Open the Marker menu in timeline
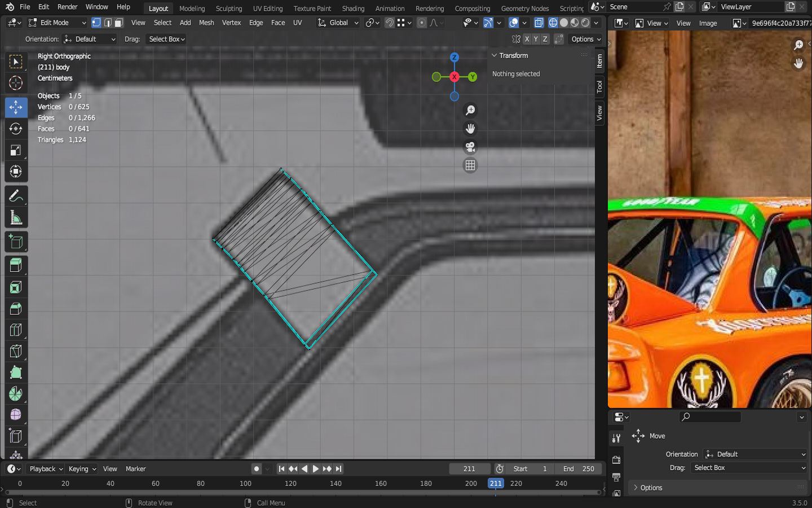This screenshot has width=812, height=508. pyautogui.click(x=135, y=468)
